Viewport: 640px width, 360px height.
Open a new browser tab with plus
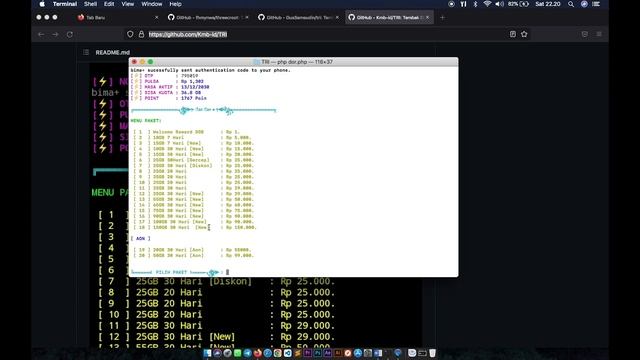point(442,18)
